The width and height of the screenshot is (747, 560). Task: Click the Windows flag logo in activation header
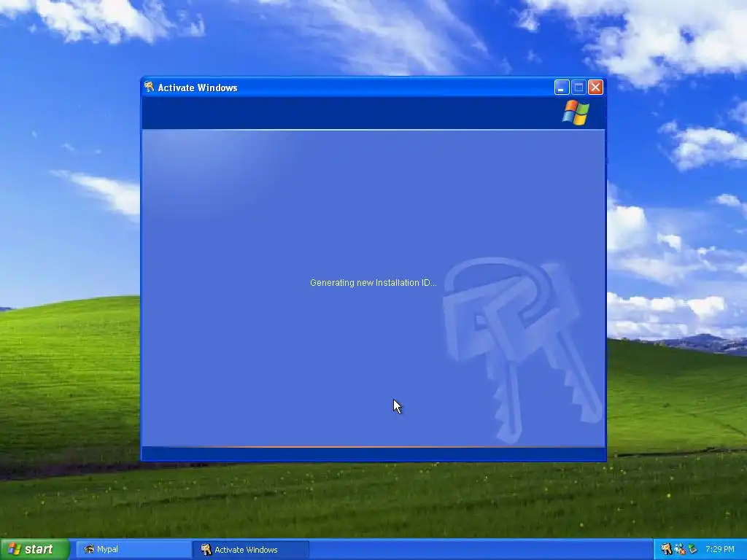pos(576,113)
